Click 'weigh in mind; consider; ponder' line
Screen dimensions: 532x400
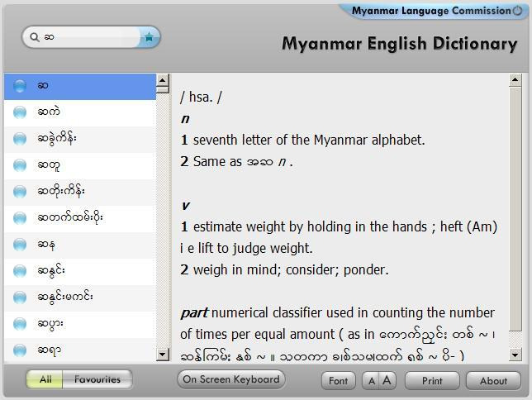284,270
